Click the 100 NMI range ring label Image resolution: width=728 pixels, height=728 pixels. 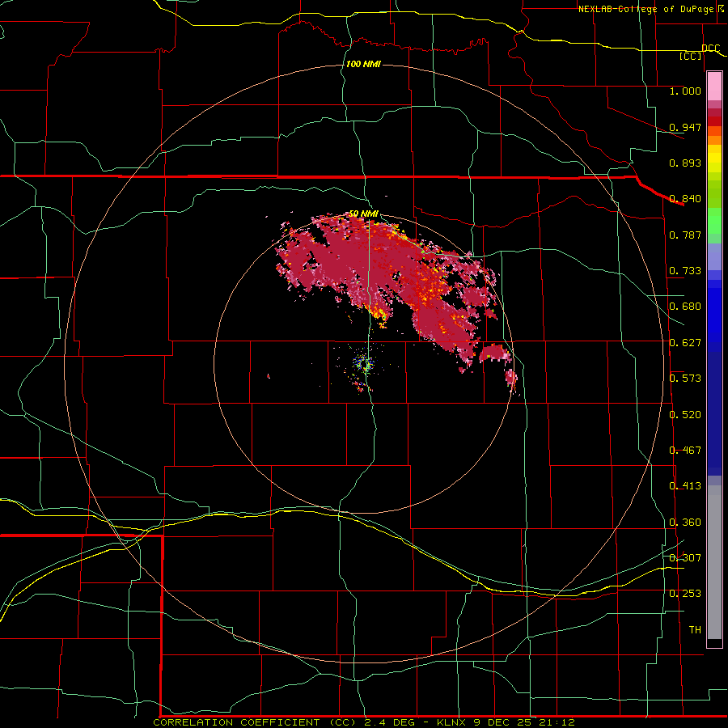tap(363, 64)
